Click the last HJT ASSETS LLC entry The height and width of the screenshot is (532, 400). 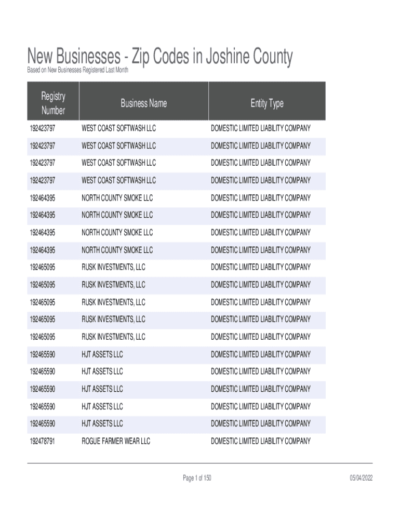tap(102, 423)
